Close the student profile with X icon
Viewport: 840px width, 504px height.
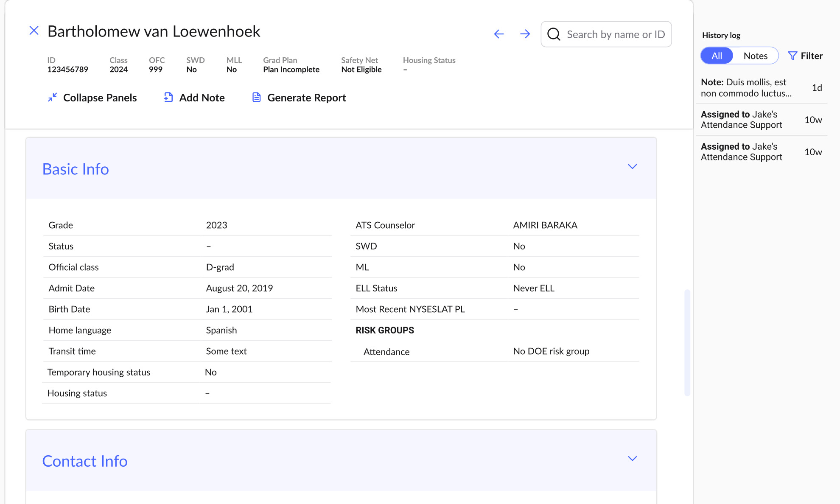[x=34, y=31]
